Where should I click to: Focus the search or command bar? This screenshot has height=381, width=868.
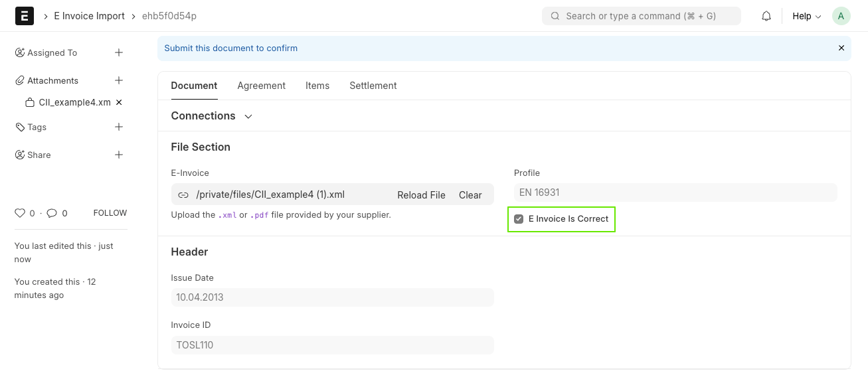642,16
